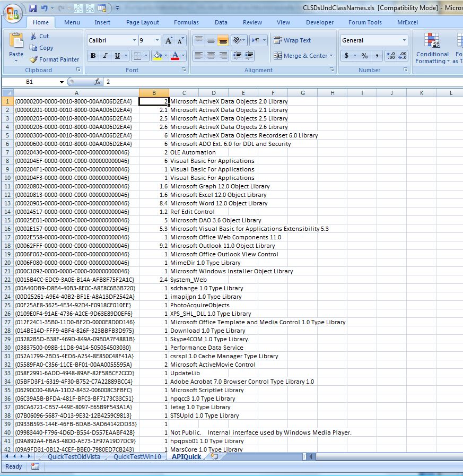Increase decimal places
This screenshot has height=476, width=463.
click(391, 56)
